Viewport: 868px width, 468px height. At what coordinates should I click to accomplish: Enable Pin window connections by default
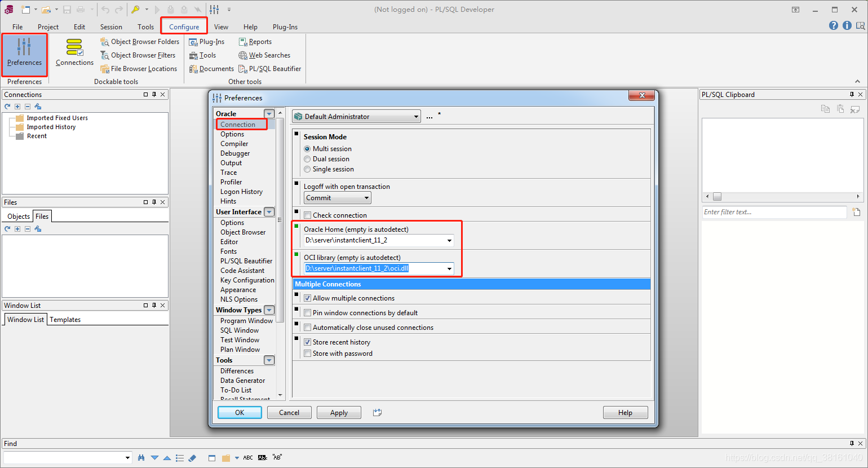coord(308,313)
